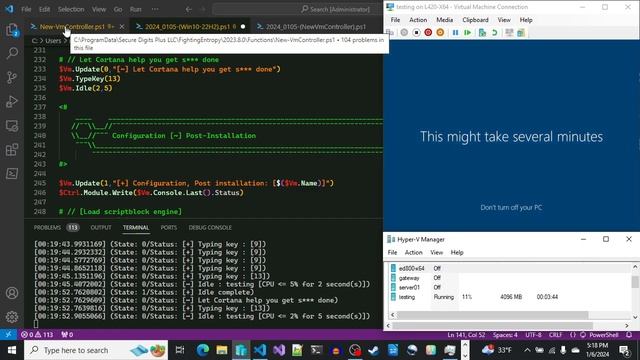Switch to 2024_0105-(Win10-22H2).ps1 tab
The width and height of the screenshot is (640, 360).
pyautogui.click(x=187, y=27)
